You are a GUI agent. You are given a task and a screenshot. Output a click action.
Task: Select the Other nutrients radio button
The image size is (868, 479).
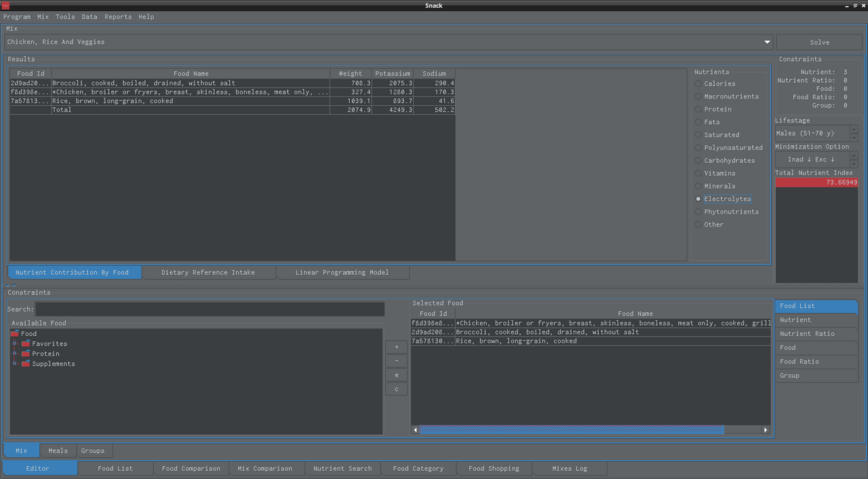point(698,225)
